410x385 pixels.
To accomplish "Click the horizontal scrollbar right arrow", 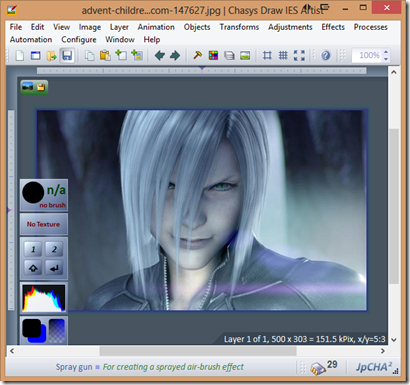I will click(383, 351).
